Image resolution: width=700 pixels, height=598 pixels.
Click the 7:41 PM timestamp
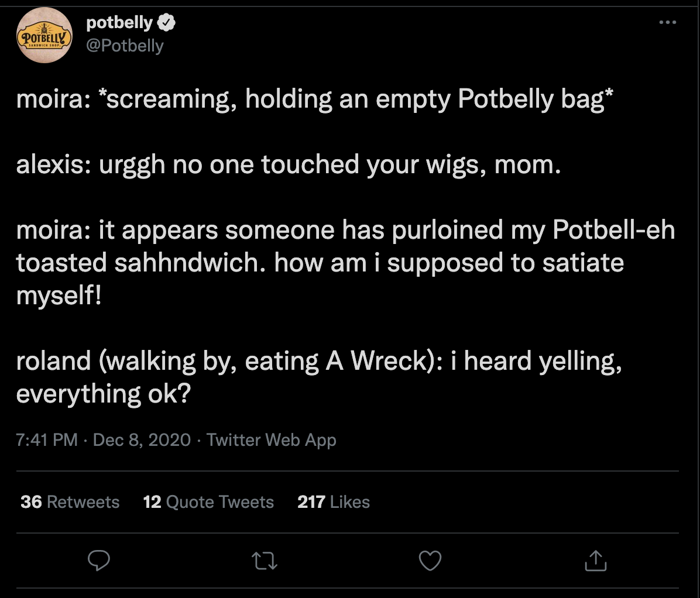[x=47, y=439]
